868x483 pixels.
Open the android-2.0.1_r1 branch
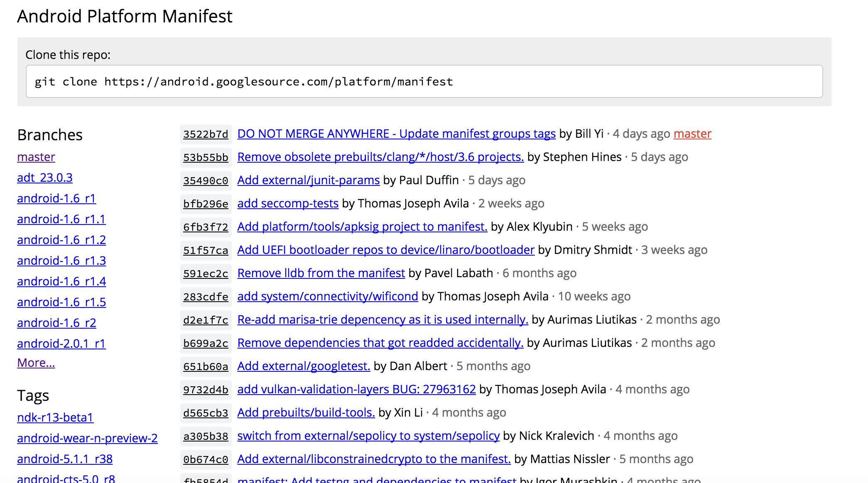coord(61,344)
